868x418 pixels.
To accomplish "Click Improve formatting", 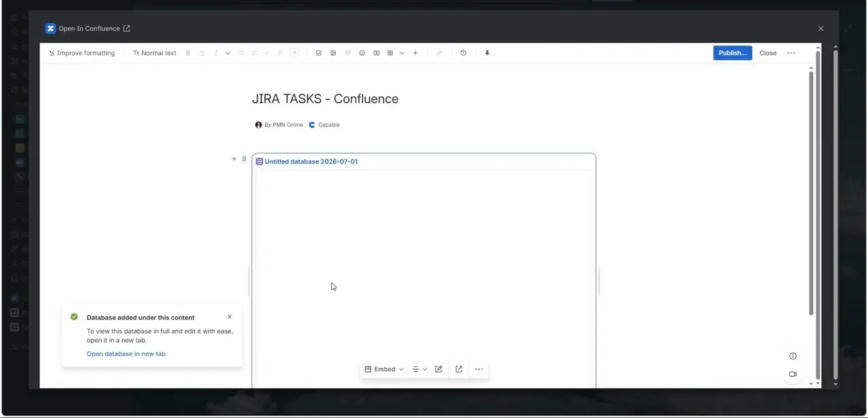I will click(x=82, y=53).
